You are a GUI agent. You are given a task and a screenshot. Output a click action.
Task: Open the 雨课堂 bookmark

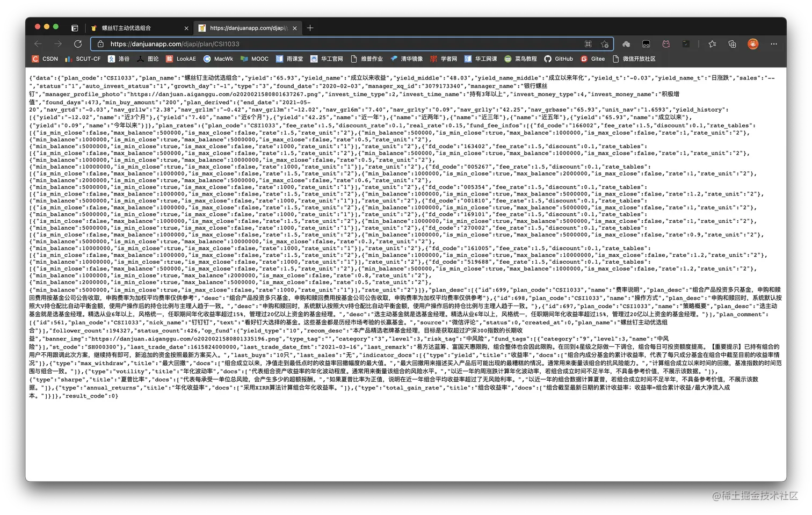(289, 59)
